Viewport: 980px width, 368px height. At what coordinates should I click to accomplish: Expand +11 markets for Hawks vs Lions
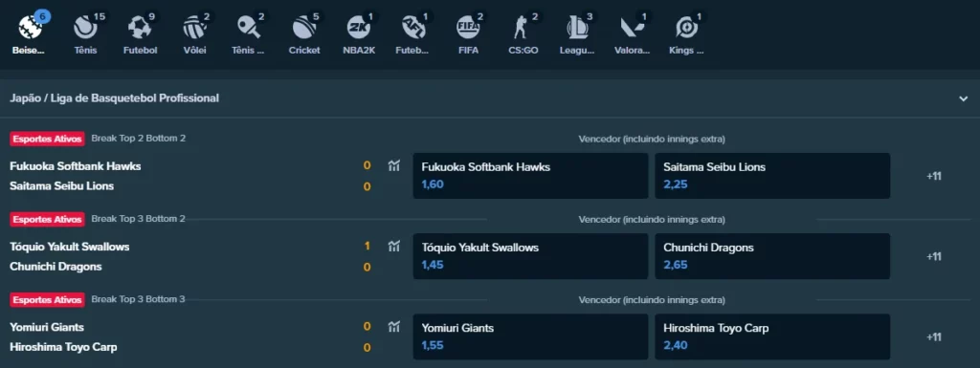933,176
